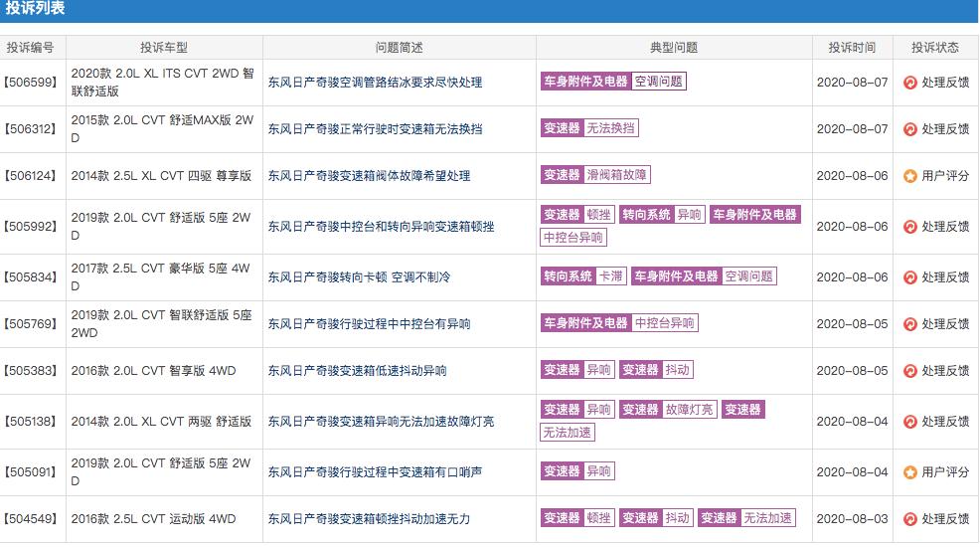The height and width of the screenshot is (547, 980).
Task: Click user rating star icon for 505091
Action: click(910, 472)
